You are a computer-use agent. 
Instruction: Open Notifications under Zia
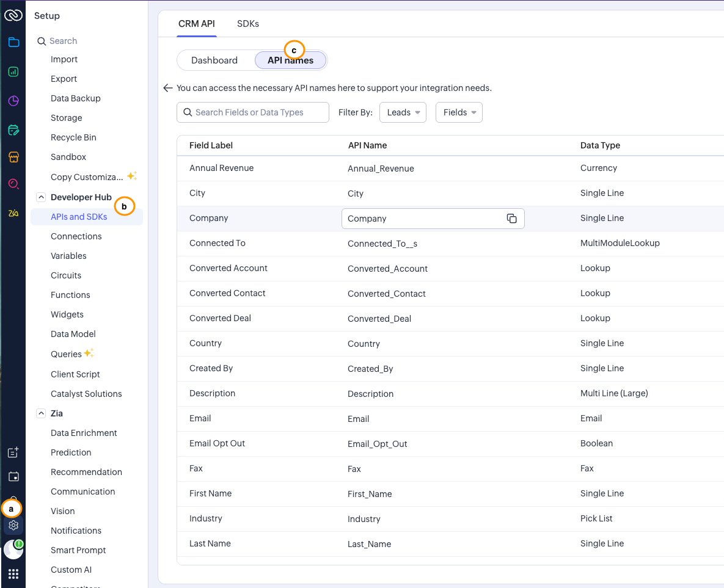[x=76, y=531]
